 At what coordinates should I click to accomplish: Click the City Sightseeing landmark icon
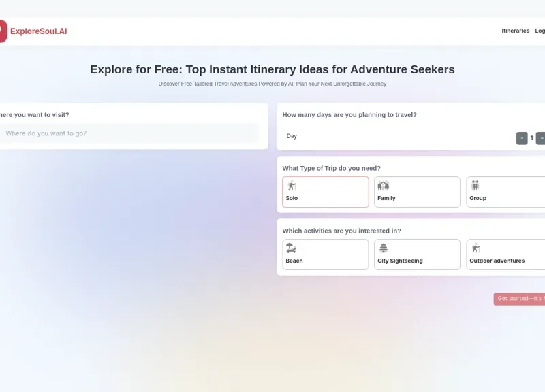383,248
